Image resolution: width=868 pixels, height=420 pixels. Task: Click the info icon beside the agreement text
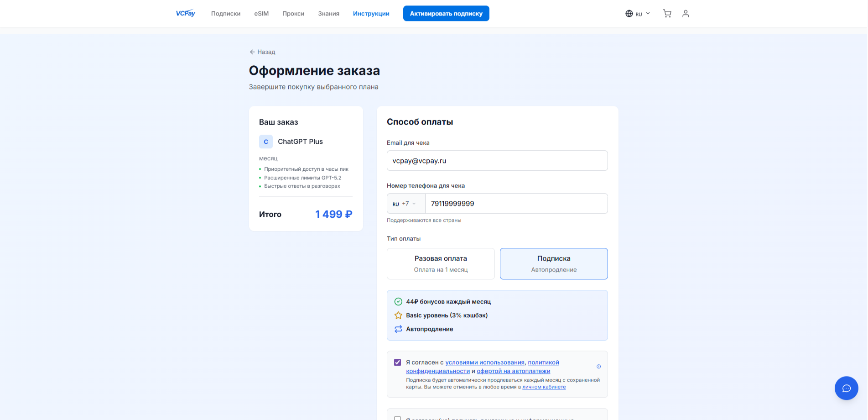point(599,367)
